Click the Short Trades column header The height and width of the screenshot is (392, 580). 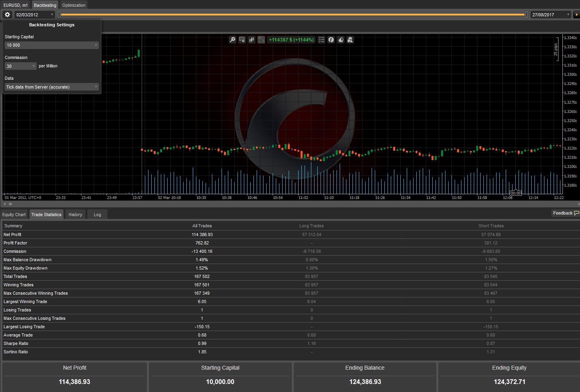click(x=491, y=226)
